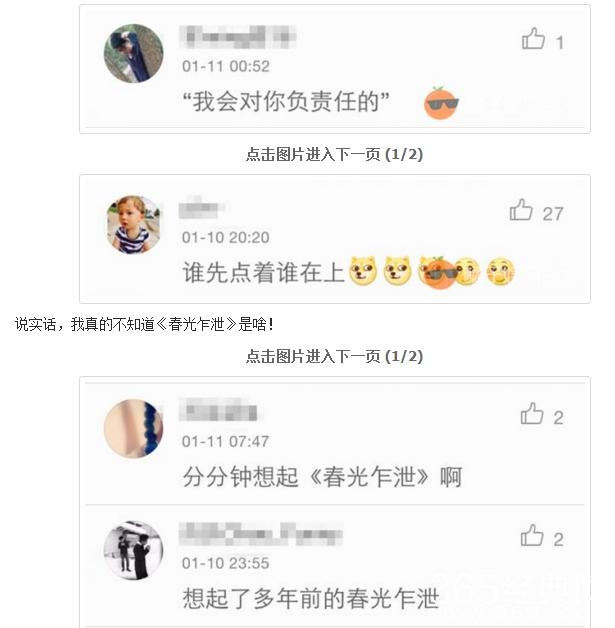Open the avatar beside the 01-11 07:47 comment

pyautogui.click(x=133, y=429)
